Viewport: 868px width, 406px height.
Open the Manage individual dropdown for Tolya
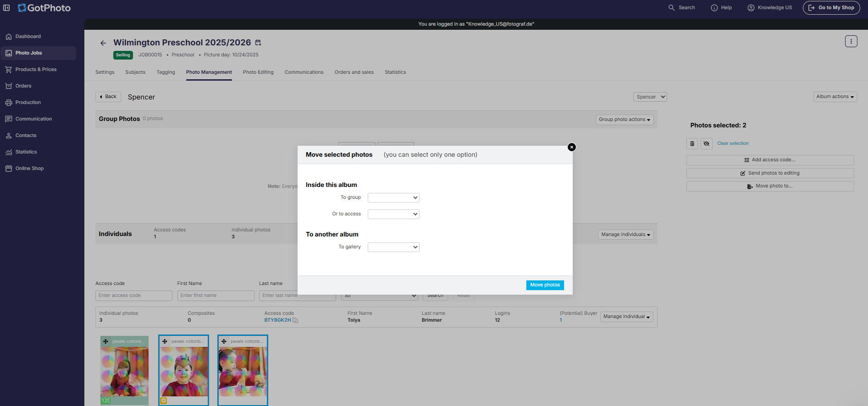click(626, 317)
